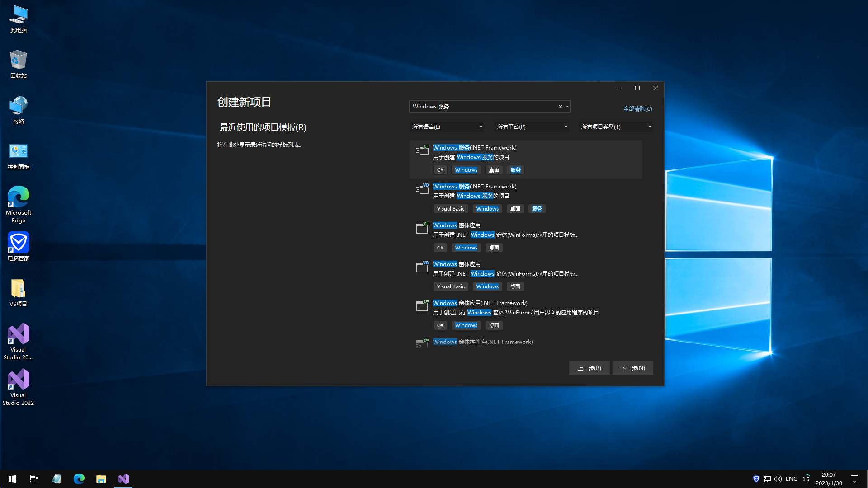This screenshot has width=868, height=488.
Task: Open the 电脑管家 desktop shortcut
Action: click(19, 247)
